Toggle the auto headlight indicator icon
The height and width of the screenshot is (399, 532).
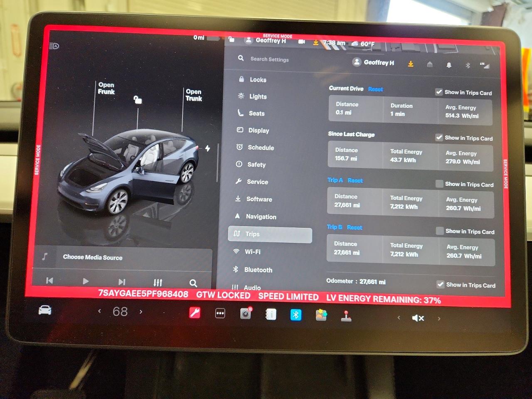[54, 46]
